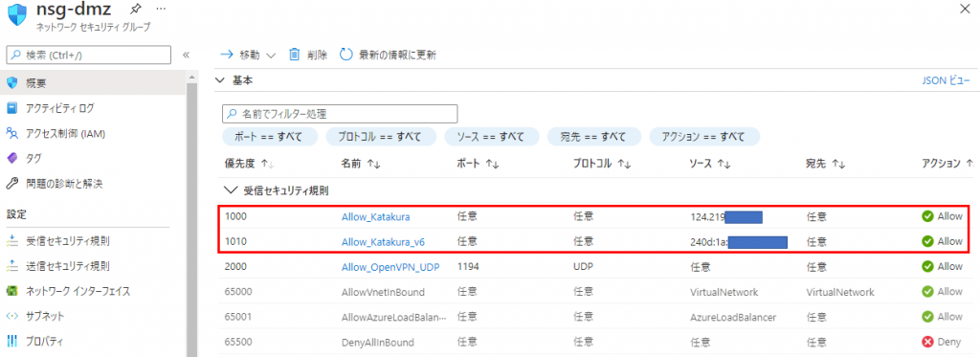Open the Allow_Katakura rule link

pos(375,217)
